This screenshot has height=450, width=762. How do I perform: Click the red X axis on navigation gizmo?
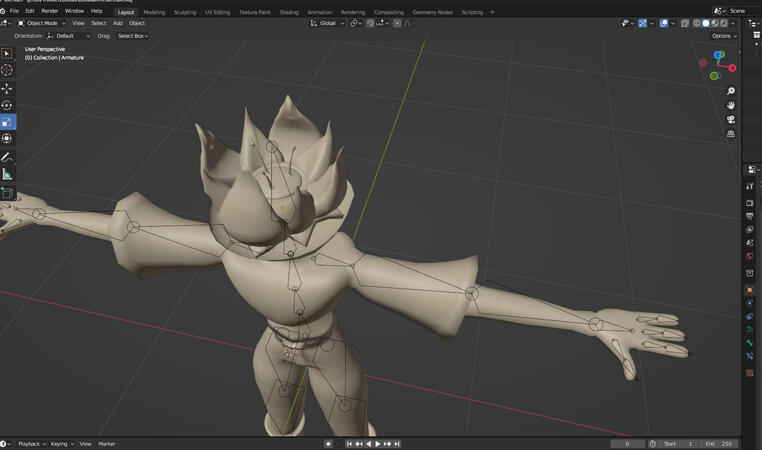[x=732, y=68]
